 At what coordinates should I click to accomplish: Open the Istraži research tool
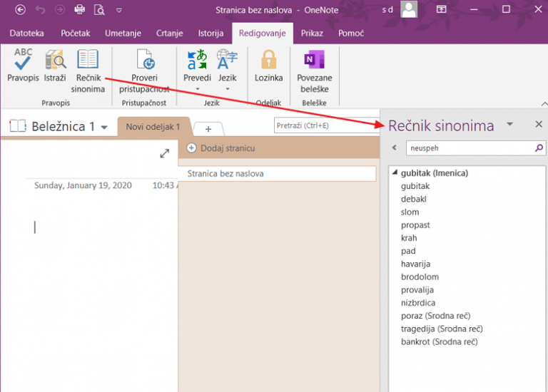point(55,66)
